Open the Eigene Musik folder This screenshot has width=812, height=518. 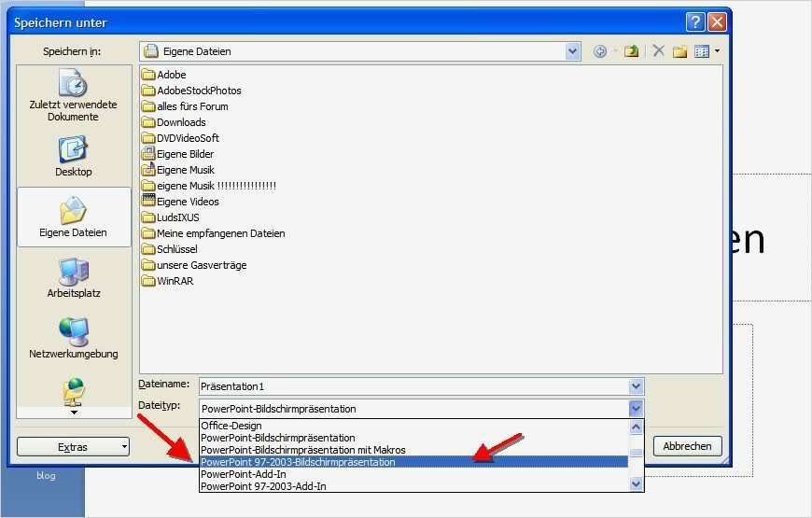[177, 170]
